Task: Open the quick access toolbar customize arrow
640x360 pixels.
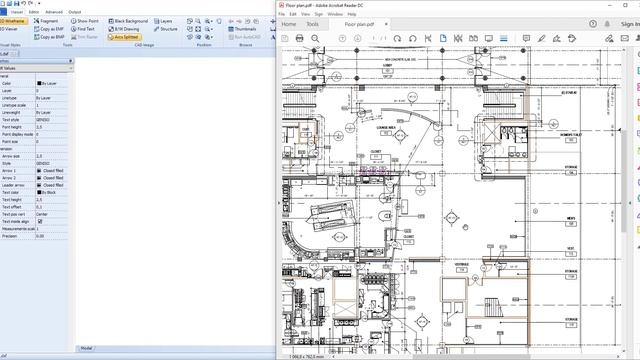Action: pos(39,3)
